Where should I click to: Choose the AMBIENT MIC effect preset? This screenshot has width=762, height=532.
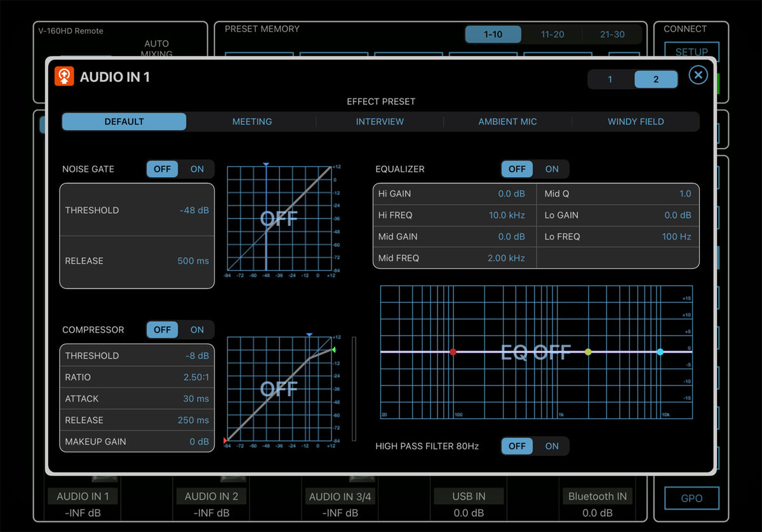pos(507,121)
